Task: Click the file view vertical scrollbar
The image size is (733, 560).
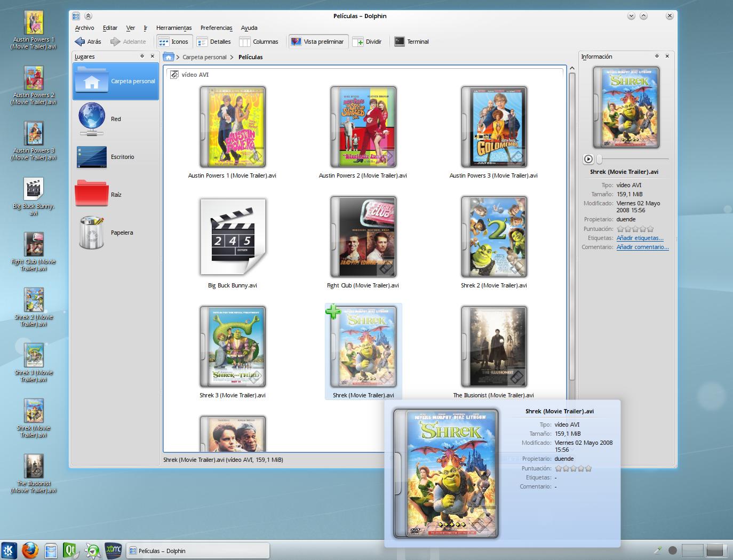Action: pyautogui.click(x=572, y=226)
